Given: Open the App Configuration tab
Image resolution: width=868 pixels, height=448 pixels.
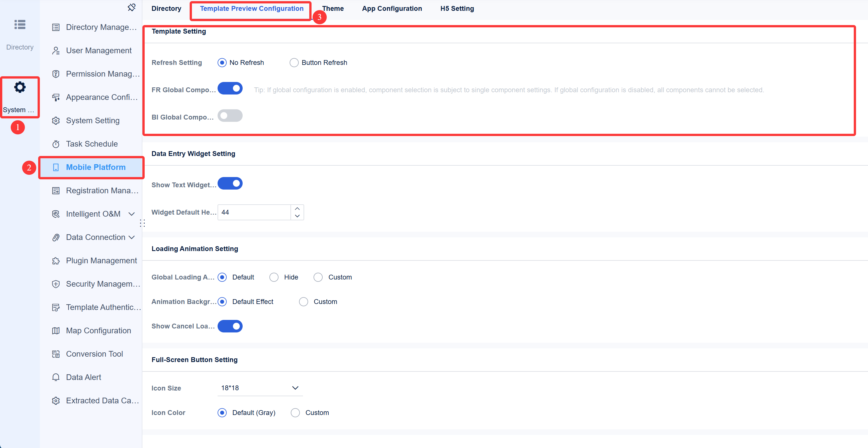Looking at the screenshot, I should (x=392, y=9).
